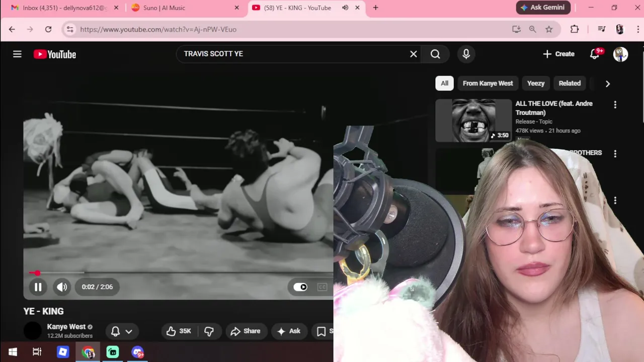Click the YouTube search magnifier button
Viewport: 644px width, 362px height.
[435, 54]
